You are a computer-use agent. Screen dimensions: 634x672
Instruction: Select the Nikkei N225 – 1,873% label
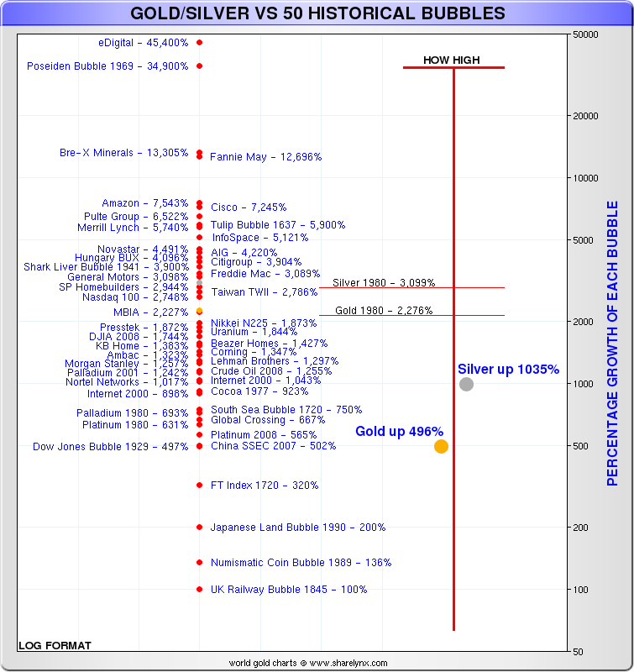tap(264, 323)
